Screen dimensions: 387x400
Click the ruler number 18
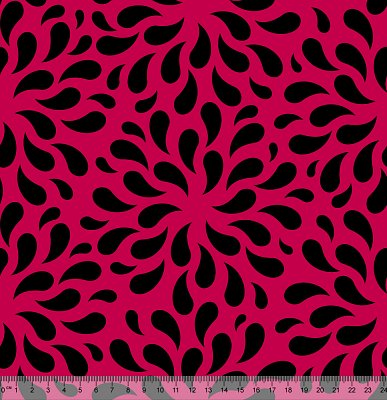pyautogui.click(x=288, y=390)
